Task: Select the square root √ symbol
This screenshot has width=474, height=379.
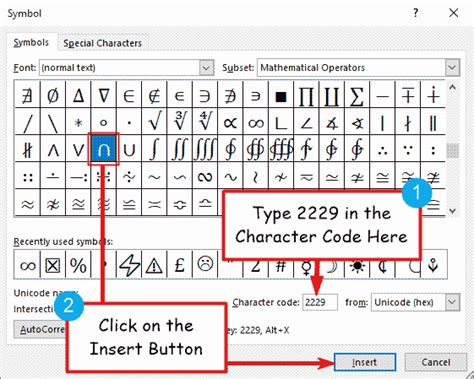Action: (154, 122)
